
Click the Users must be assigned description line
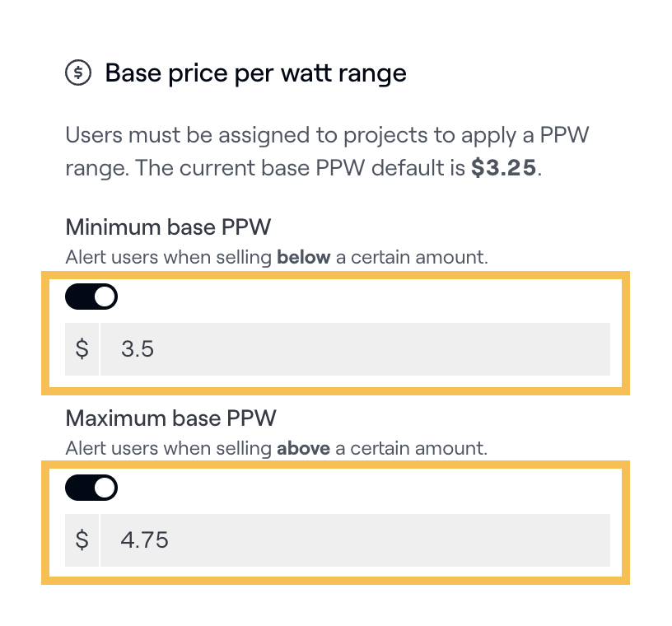tap(327, 135)
